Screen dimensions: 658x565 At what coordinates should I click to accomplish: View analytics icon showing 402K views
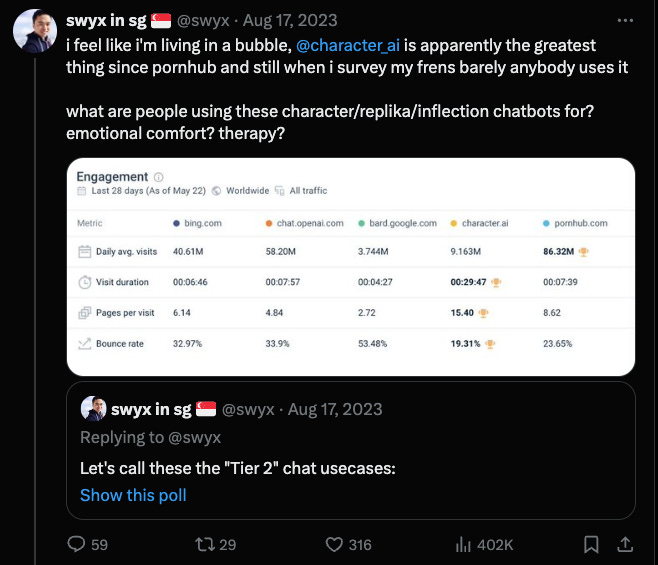(463, 544)
